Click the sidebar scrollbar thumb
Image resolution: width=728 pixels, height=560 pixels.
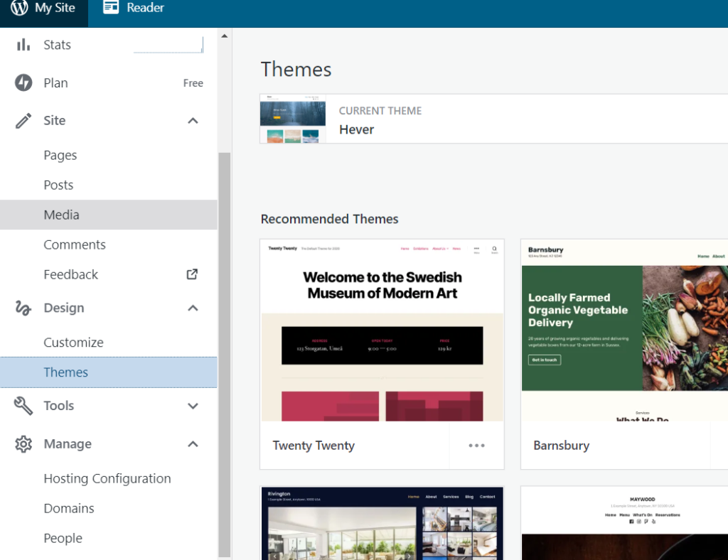[224, 355]
